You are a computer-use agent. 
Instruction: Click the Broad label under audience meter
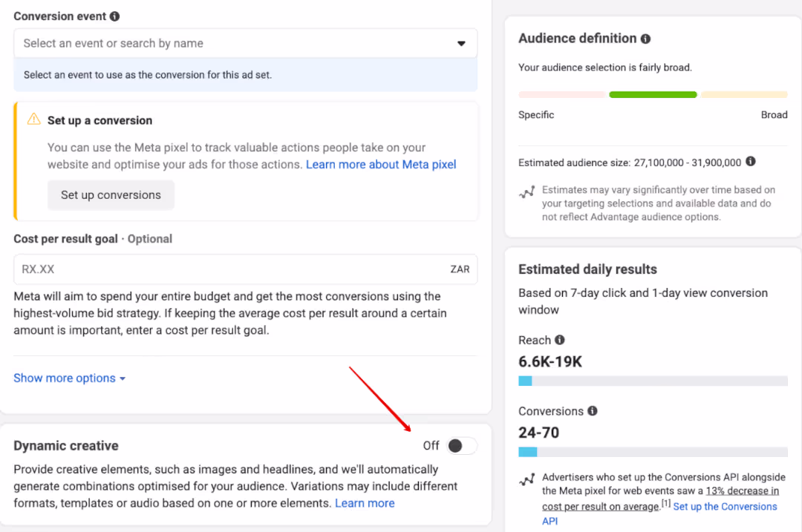(x=775, y=115)
